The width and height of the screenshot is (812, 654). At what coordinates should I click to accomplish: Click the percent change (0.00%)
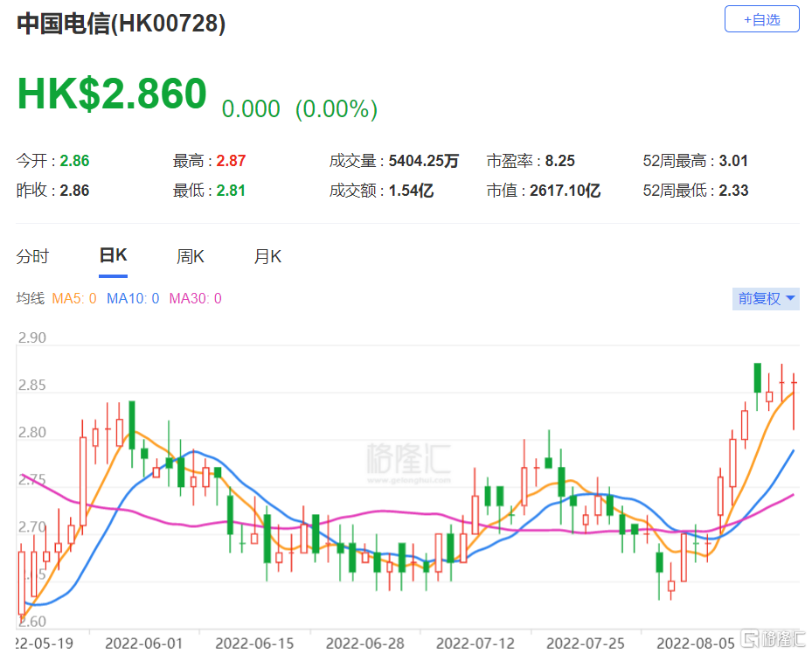pos(337,109)
